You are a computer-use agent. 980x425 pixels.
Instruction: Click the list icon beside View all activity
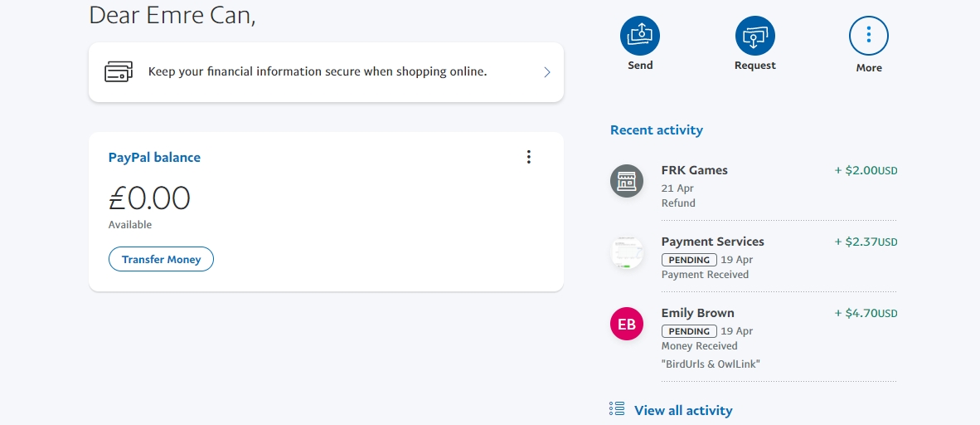[617, 408]
